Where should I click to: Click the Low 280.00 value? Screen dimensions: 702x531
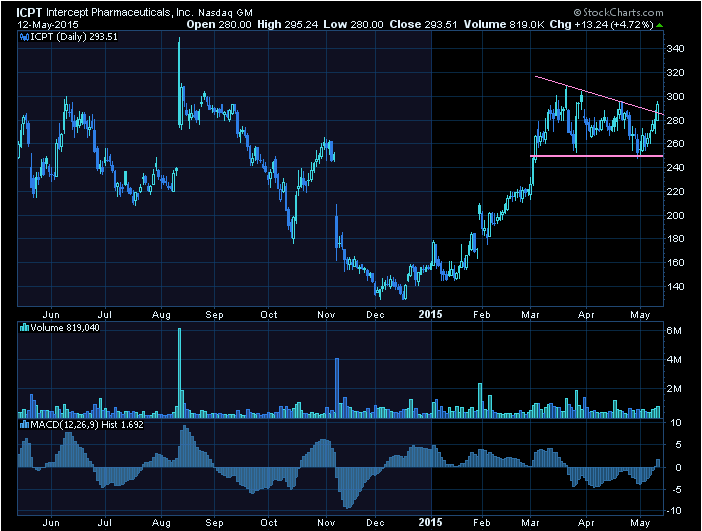(x=353, y=25)
